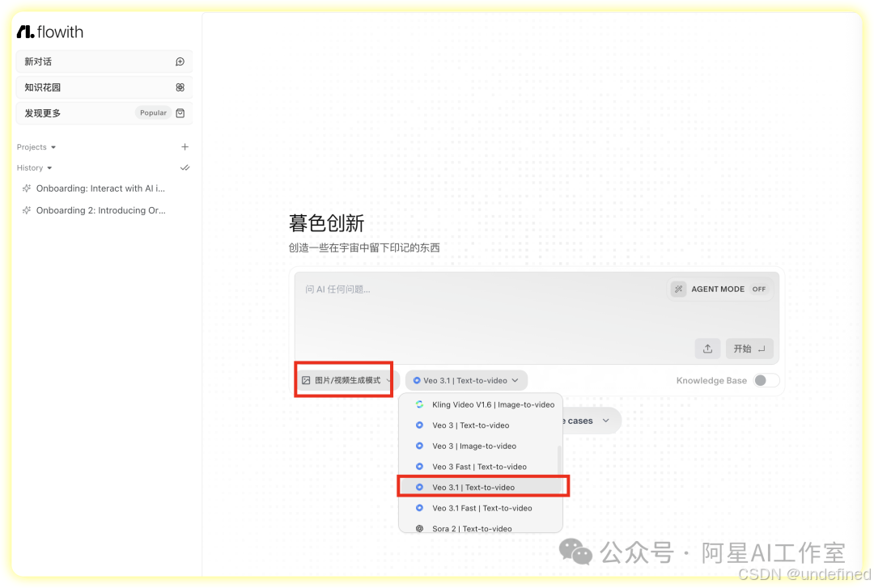Choose Veo 3 Fast | Text-to-video
The height and width of the screenshot is (588, 874).
coord(480,467)
